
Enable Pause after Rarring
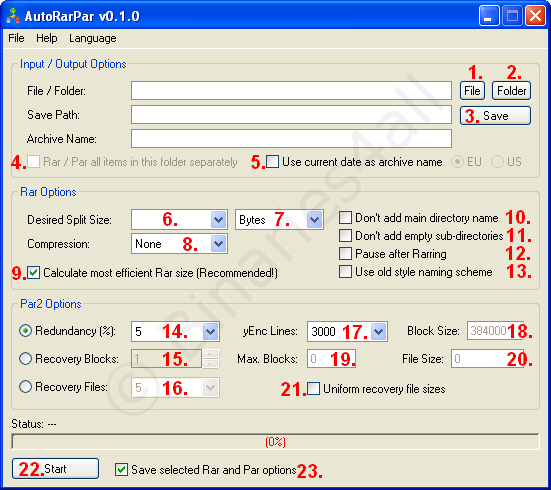pos(345,253)
